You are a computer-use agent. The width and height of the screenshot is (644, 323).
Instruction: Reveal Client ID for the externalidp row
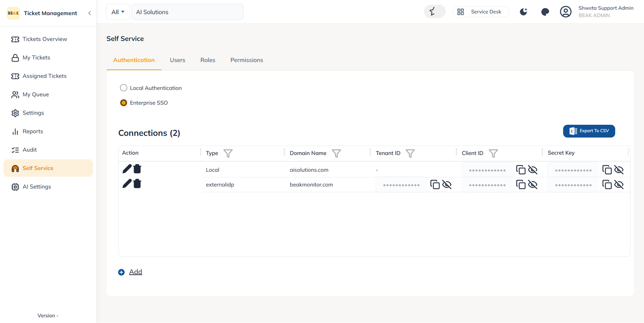click(533, 184)
